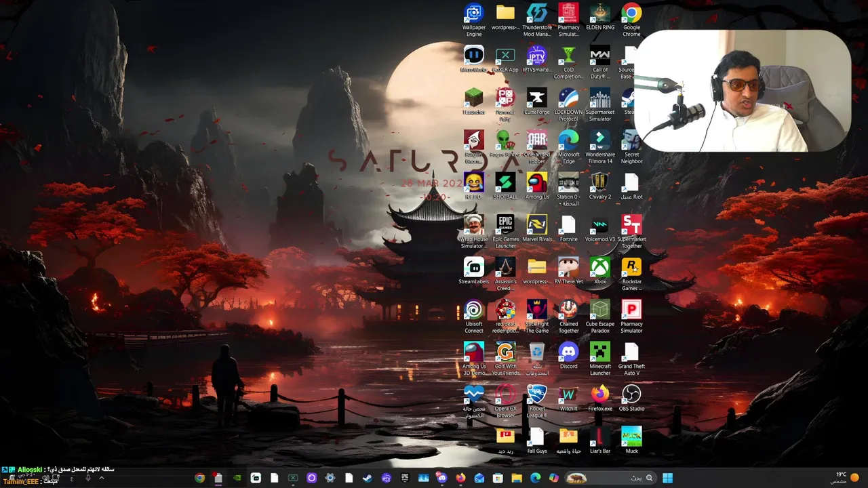Launch Liar's Bar desktop icon
868x488 pixels.
coord(599,441)
